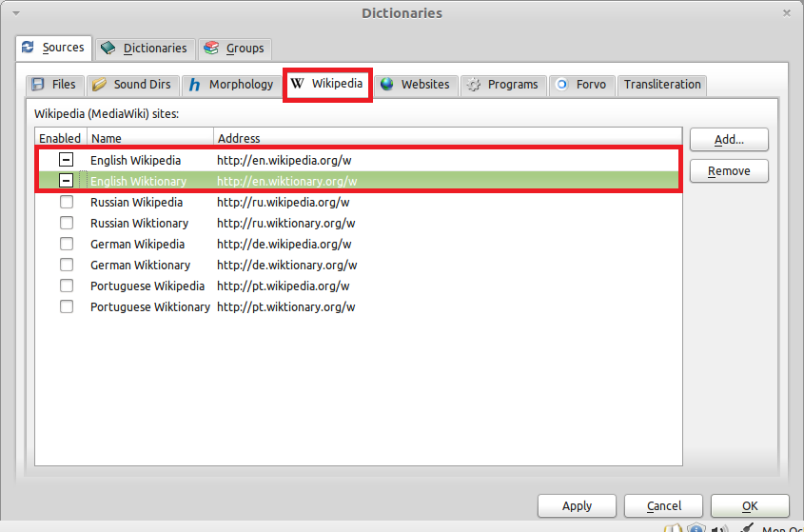The image size is (804, 532).
Task: Enable the German Wikipedia checkbox
Action: pyautogui.click(x=67, y=244)
